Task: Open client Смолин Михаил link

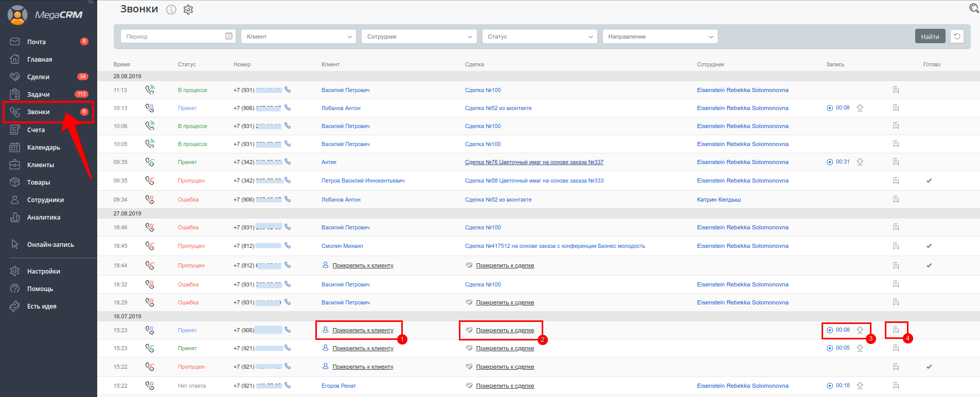Action: tap(342, 246)
